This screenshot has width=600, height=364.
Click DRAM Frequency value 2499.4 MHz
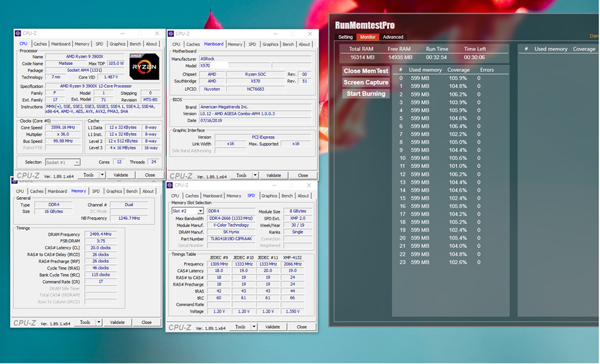pyautogui.click(x=101, y=234)
